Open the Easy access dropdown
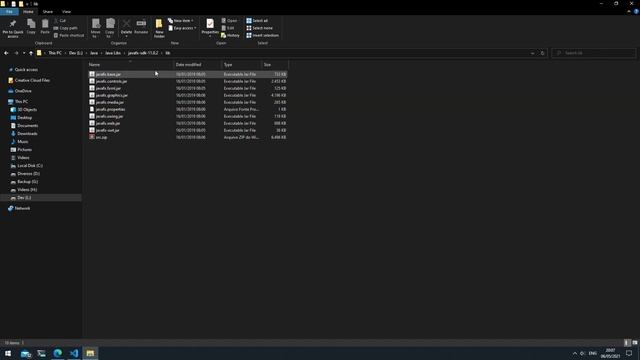 [182, 28]
